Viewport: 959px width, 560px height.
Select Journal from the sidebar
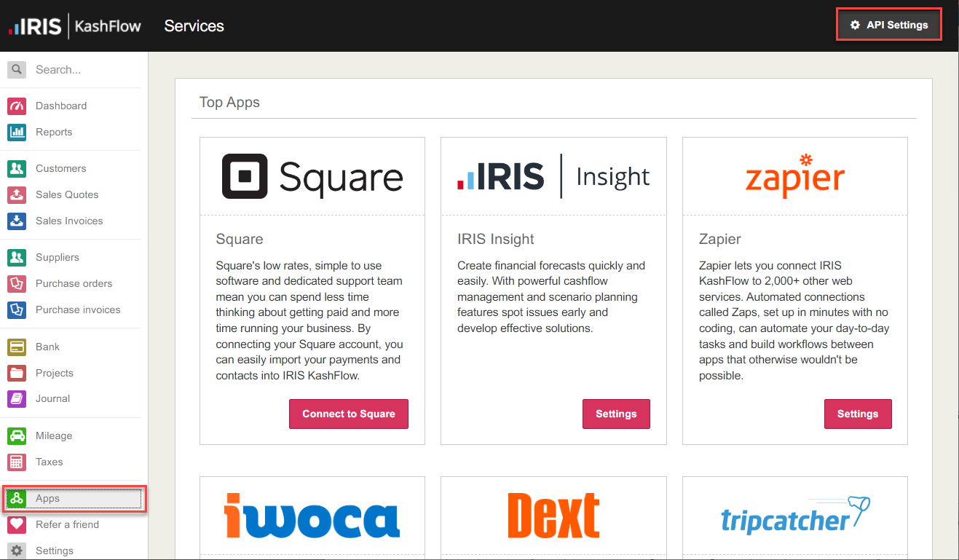74,398
